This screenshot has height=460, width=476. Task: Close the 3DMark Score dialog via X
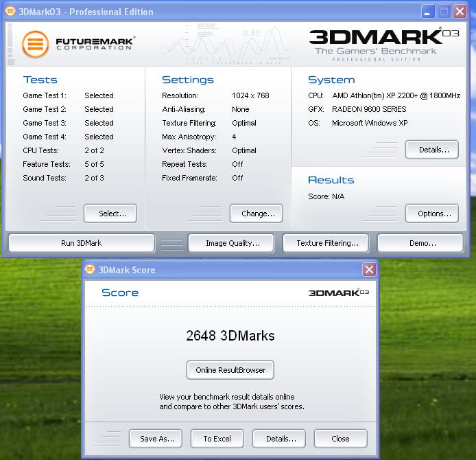tap(369, 270)
